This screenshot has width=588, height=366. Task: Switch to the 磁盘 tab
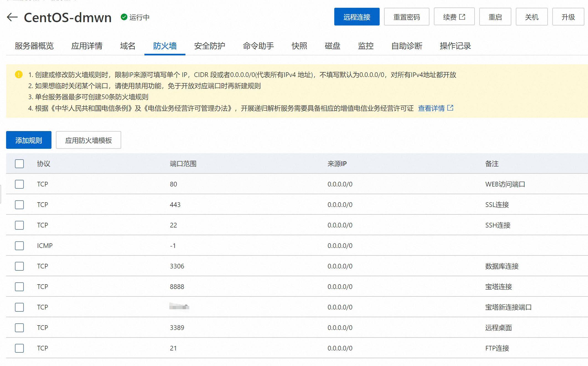(x=332, y=46)
